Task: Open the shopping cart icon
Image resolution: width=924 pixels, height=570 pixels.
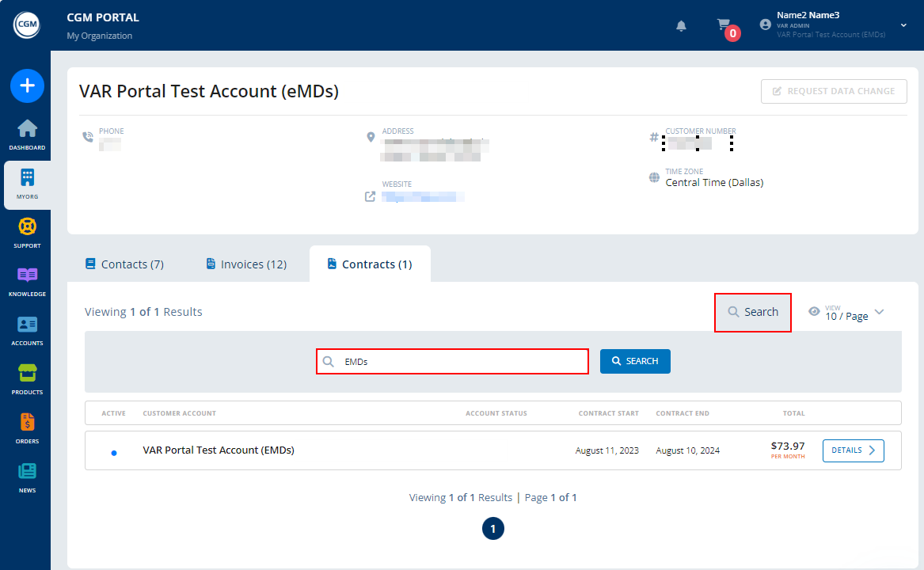Action: tap(726, 25)
